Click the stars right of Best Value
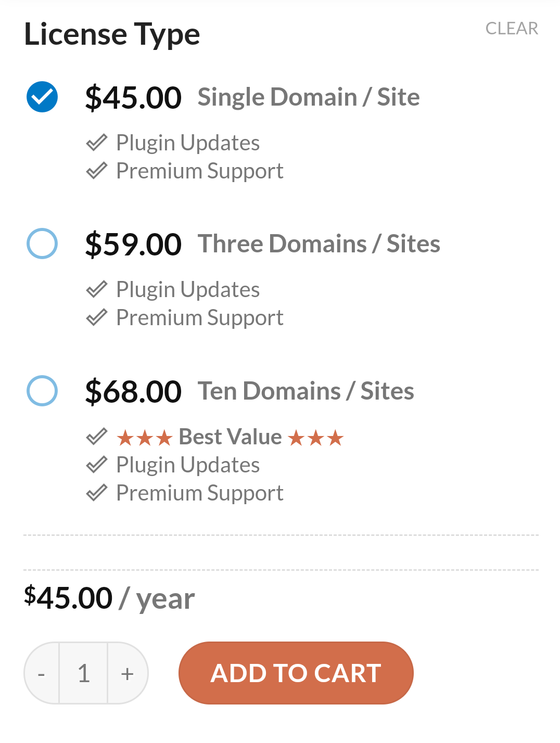The height and width of the screenshot is (743, 560). [316, 438]
